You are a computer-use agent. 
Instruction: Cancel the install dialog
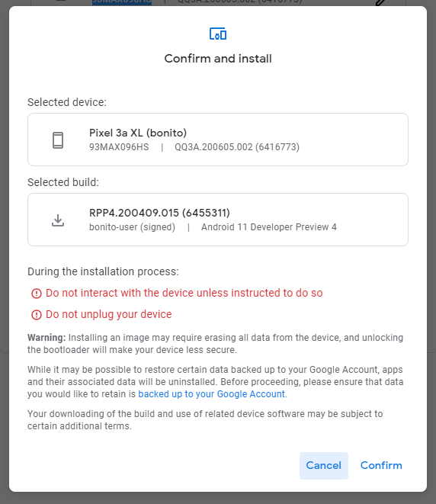(323, 465)
